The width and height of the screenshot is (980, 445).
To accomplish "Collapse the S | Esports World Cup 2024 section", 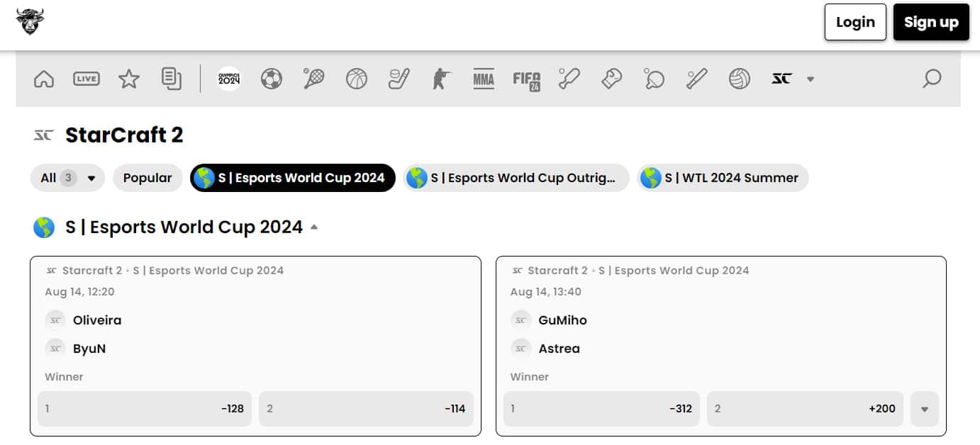I will (x=314, y=227).
